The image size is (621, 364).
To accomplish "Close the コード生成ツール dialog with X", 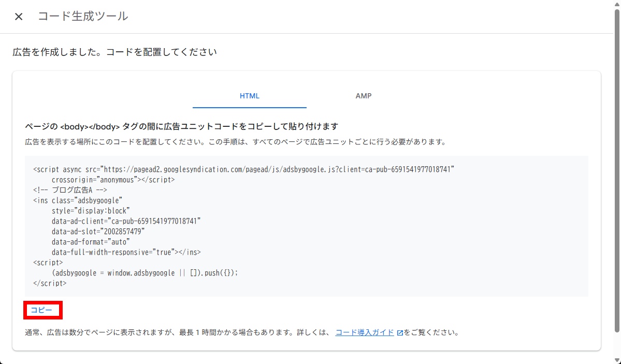I will tap(19, 16).
